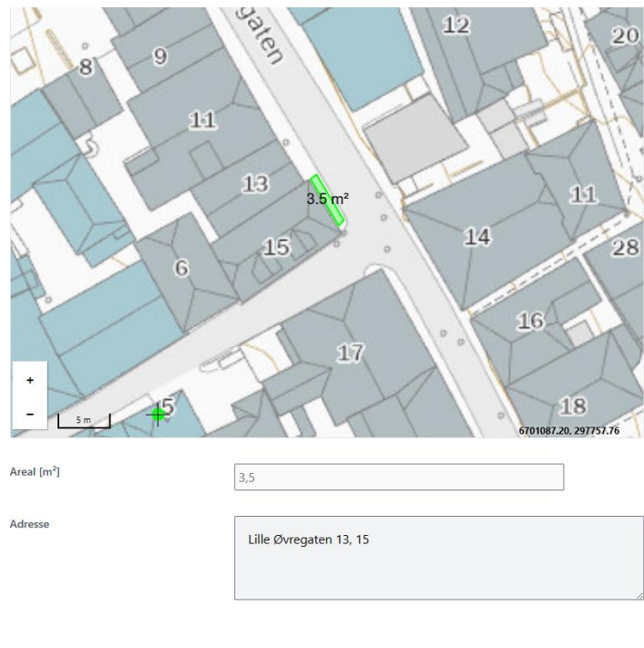Viewport: 644px width, 648px height.
Task: Click building 14 on the map
Action: (x=477, y=237)
